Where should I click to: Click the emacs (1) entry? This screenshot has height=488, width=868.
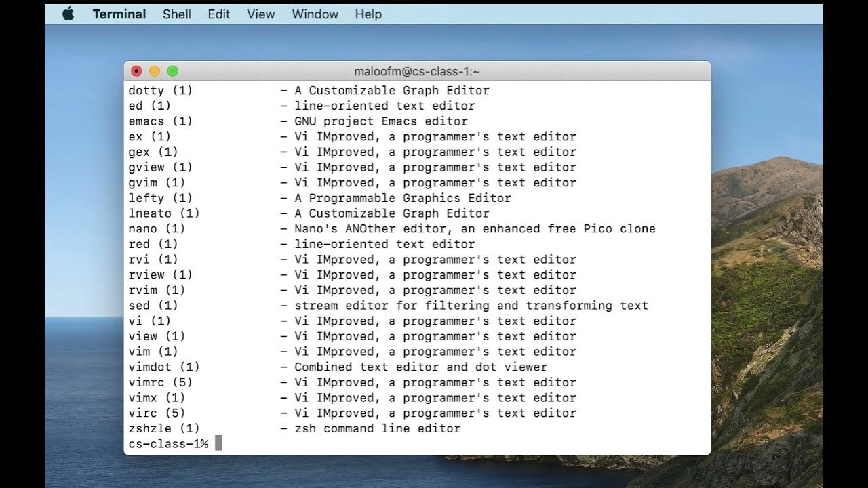tap(161, 121)
